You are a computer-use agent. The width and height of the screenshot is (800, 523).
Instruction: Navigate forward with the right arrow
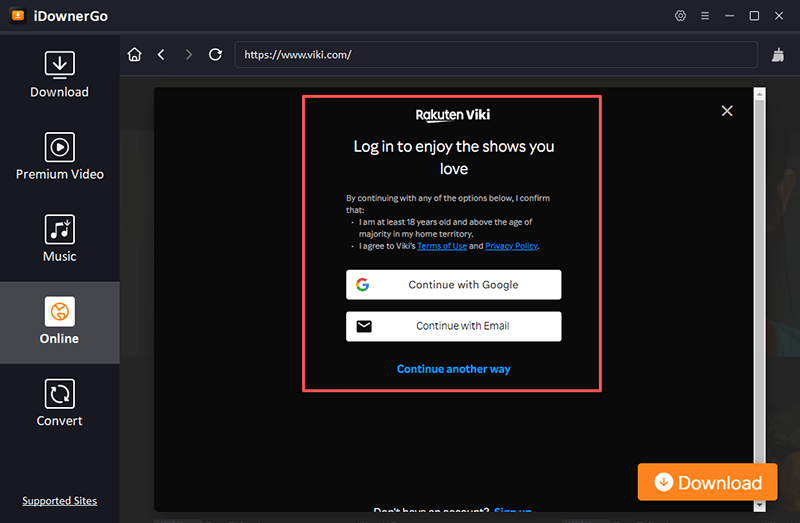pos(189,54)
